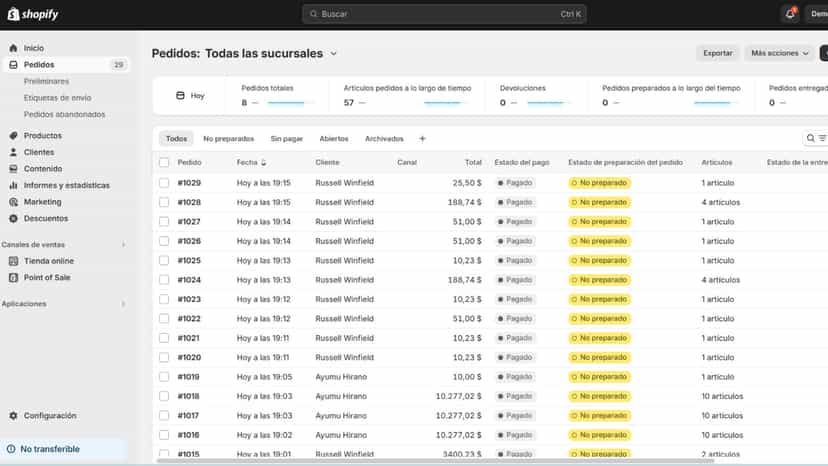Click the Tienda online store icon

tap(13, 261)
